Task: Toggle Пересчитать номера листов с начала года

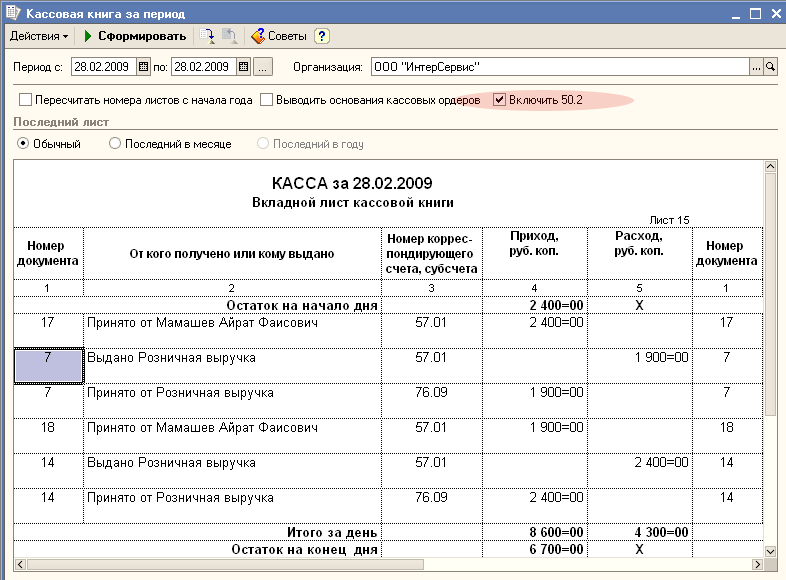Action: pyautogui.click(x=25, y=100)
